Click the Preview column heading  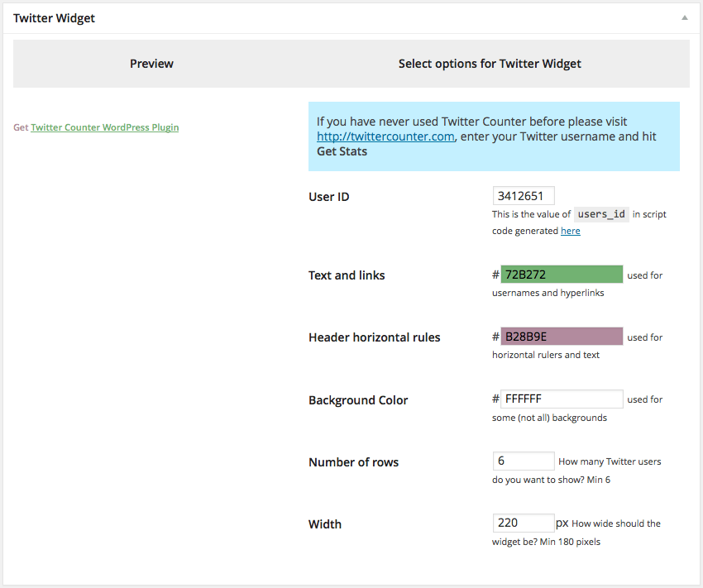(x=151, y=64)
